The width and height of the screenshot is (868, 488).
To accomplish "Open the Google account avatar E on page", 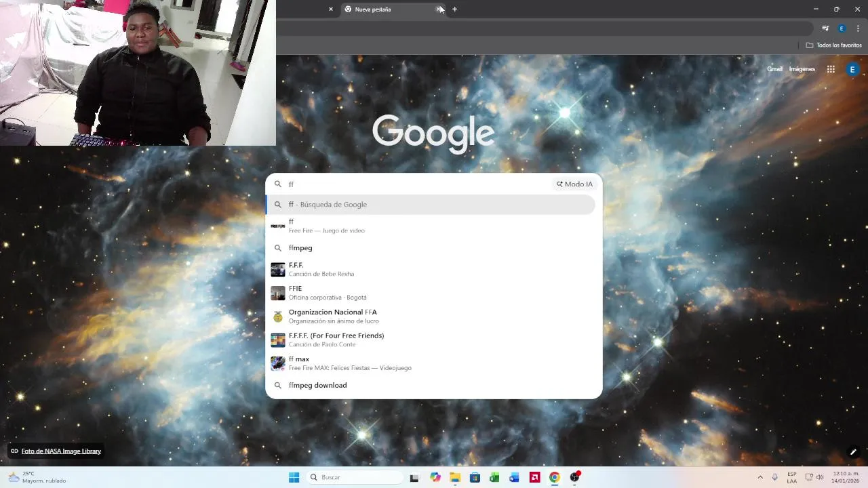I will [852, 69].
